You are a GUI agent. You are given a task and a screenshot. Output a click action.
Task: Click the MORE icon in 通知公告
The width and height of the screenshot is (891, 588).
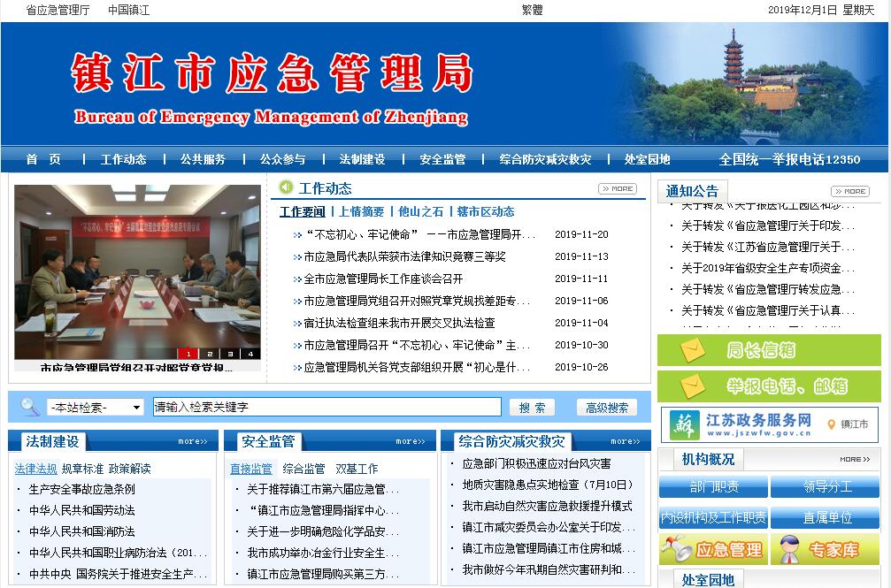[x=849, y=191]
